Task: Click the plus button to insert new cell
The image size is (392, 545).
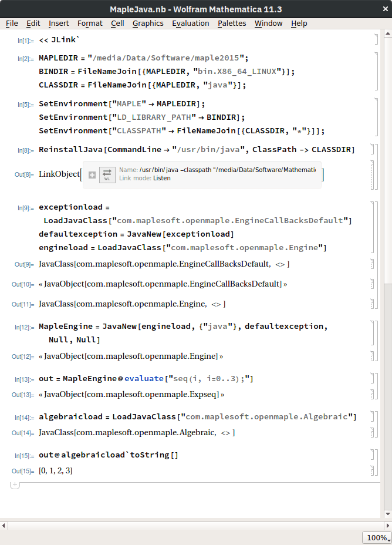Action: click(x=15, y=484)
